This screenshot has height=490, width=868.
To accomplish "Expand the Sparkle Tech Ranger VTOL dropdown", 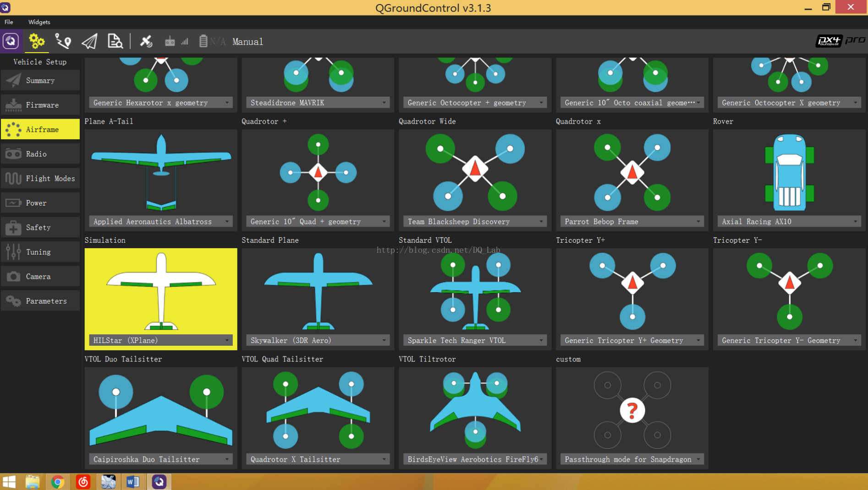I will [475, 340].
